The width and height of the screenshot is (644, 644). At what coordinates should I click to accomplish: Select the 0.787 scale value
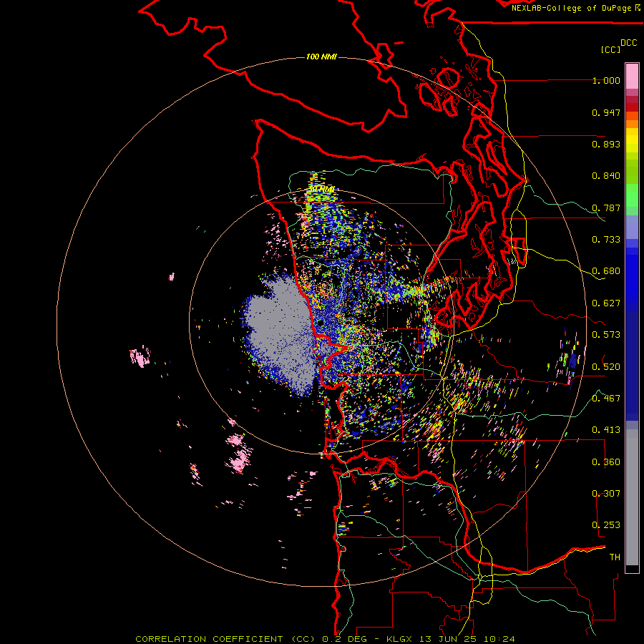[606, 208]
